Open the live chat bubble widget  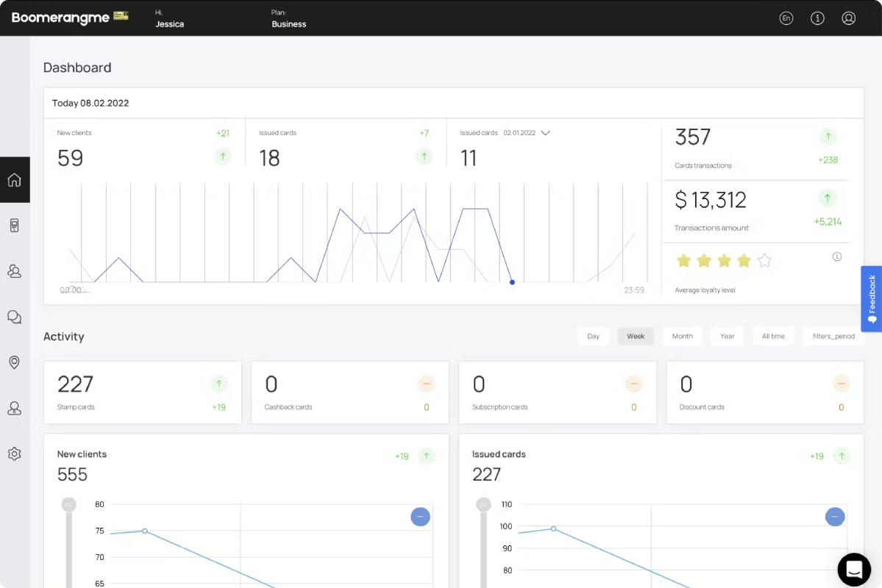[854, 570]
